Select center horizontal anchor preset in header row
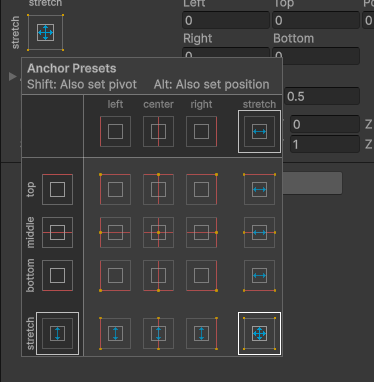 [x=158, y=131]
